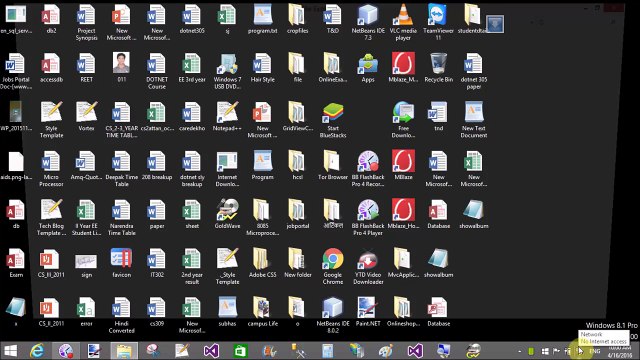Select the dotnet305 Word document

pos(192,15)
